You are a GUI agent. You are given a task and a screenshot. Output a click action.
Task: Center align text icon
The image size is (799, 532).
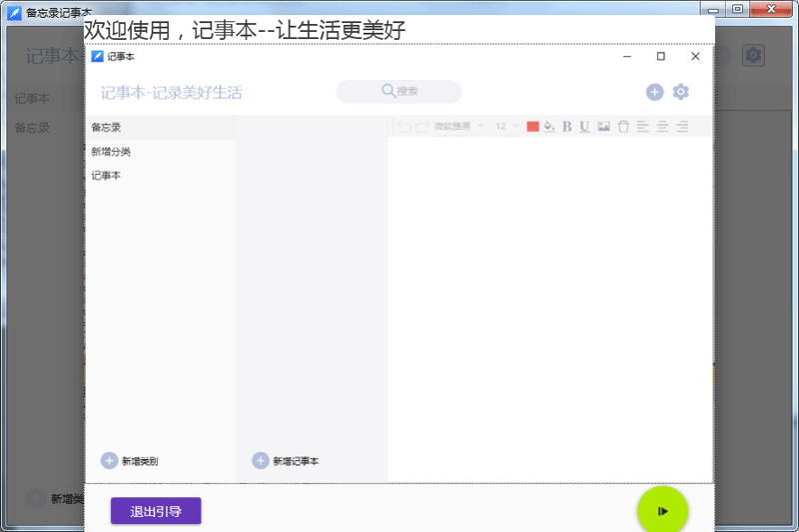point(662,126)
